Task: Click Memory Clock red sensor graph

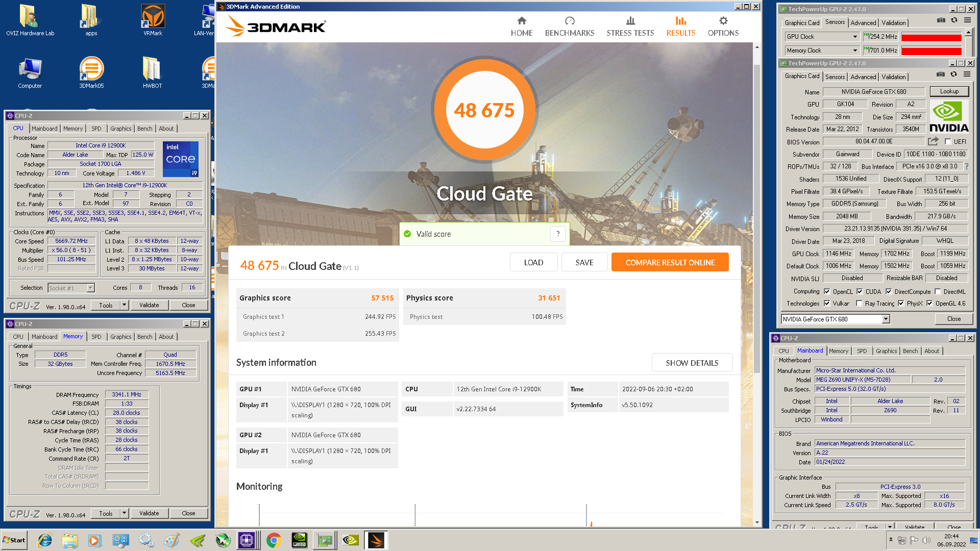Action: [x=931, y=51]
